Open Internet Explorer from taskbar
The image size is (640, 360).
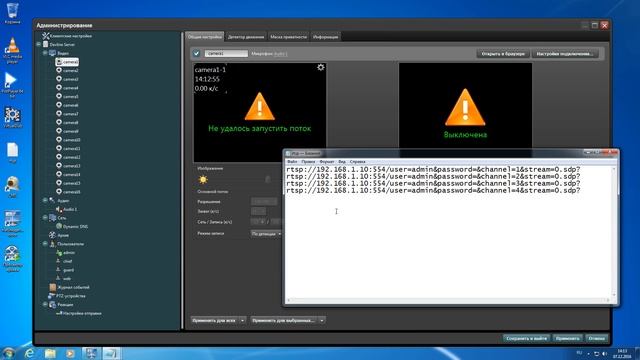(x=29, y=353)
